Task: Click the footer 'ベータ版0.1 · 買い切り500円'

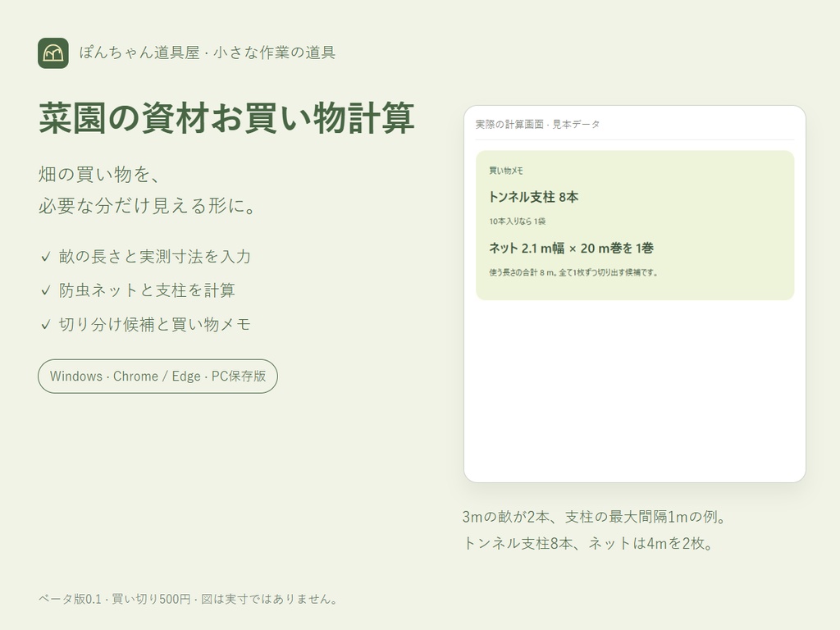Action: point(114,599)
